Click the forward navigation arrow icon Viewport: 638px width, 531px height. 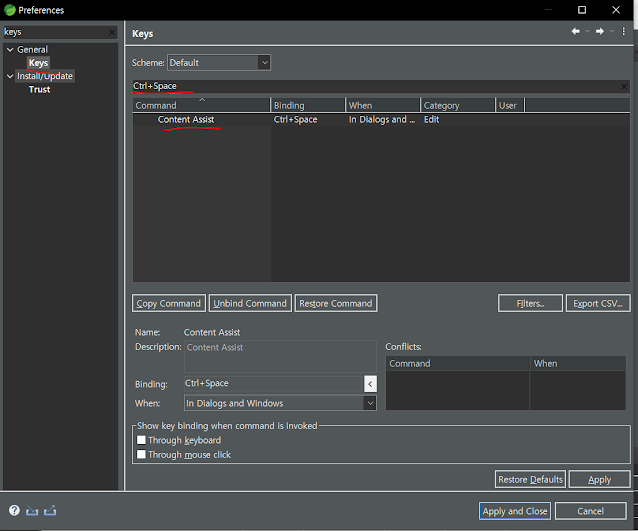(x=600, y=31)
